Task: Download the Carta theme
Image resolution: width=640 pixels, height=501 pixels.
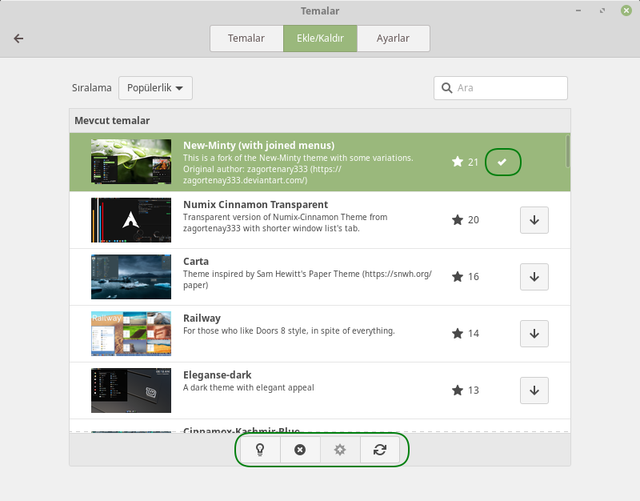Action: (x=534, y=276)
